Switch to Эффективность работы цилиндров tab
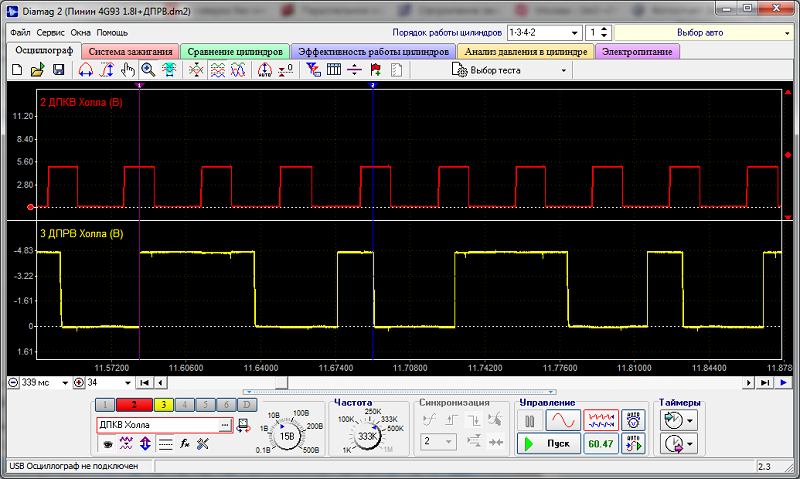800x479 pixels. pyautogui.click(x=373, y=52)
